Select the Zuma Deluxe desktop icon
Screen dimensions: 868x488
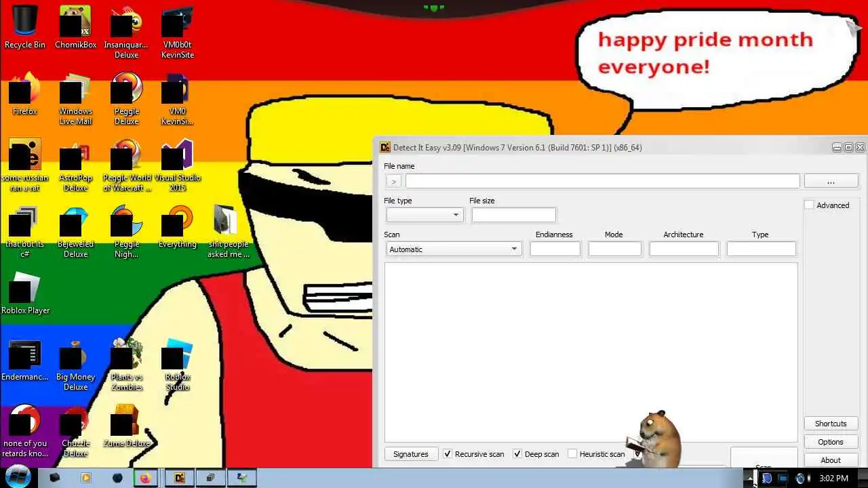point(126,426)
